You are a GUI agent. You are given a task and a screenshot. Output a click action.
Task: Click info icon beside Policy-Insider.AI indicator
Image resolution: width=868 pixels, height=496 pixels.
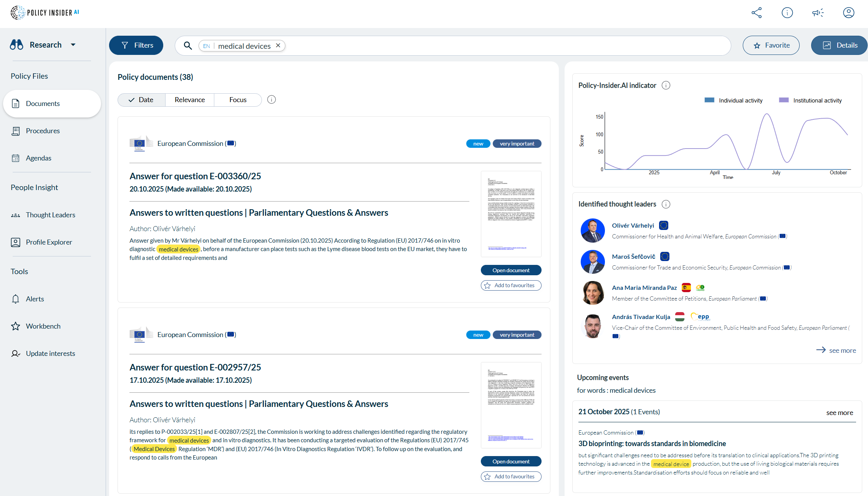point(666,85)
